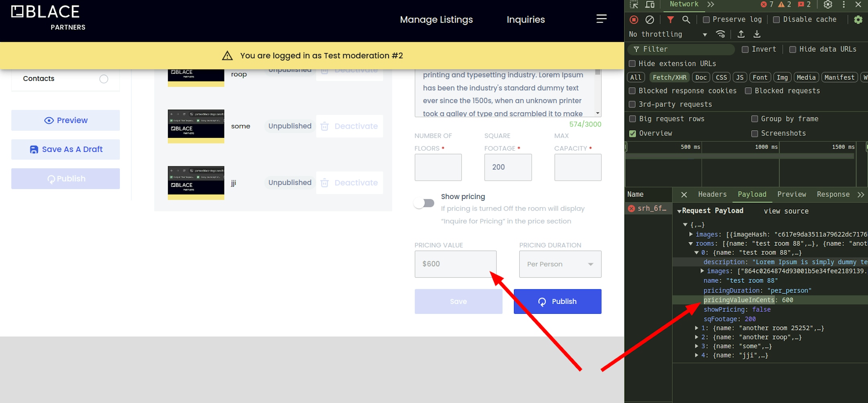Click the stop recording network log icon
Viewport: 868px width, 403px height.
pos(634,19)
